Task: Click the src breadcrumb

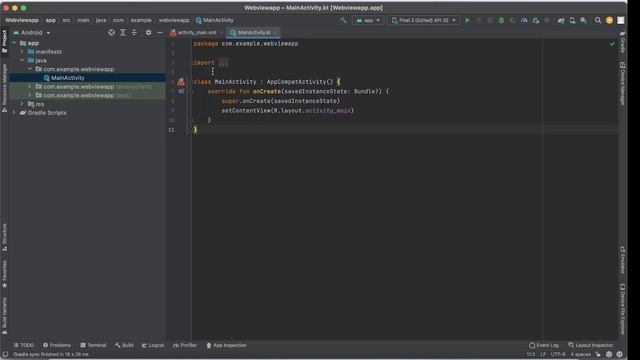Action: coord(66,20)
